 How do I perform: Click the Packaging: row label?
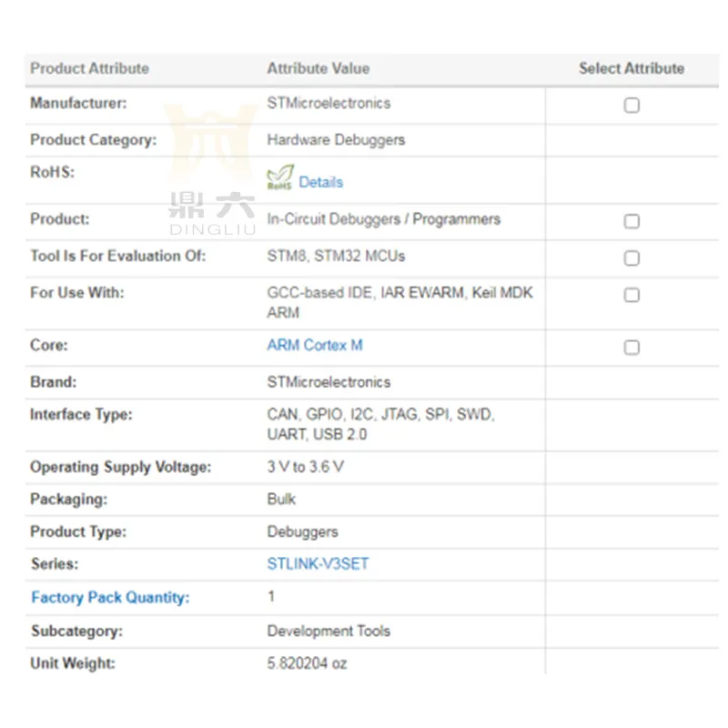[x=69, y=499]
